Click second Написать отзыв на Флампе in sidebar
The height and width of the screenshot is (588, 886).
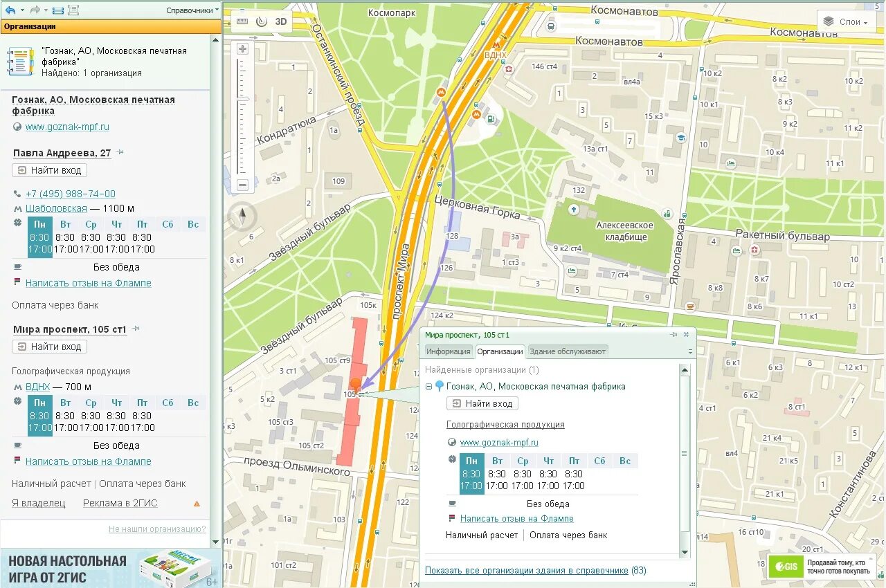click(88, 461)
